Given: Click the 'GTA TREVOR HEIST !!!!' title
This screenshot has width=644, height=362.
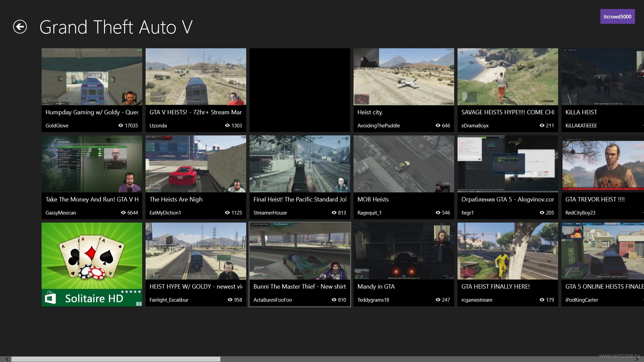Looking at the screenshot, I should click(595, 199).
